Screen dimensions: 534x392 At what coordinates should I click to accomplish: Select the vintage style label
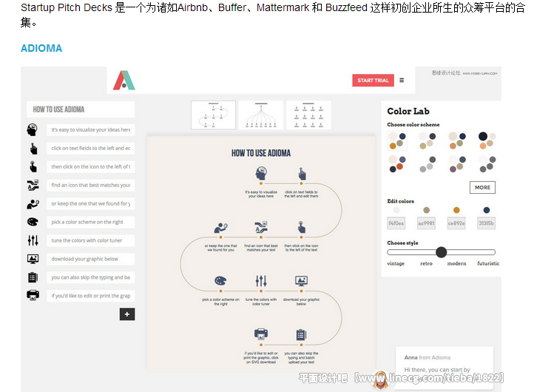[396, 263]
